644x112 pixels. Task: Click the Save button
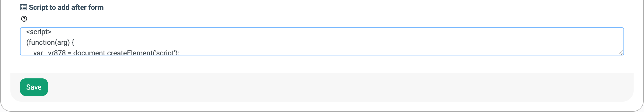[34, 87]
